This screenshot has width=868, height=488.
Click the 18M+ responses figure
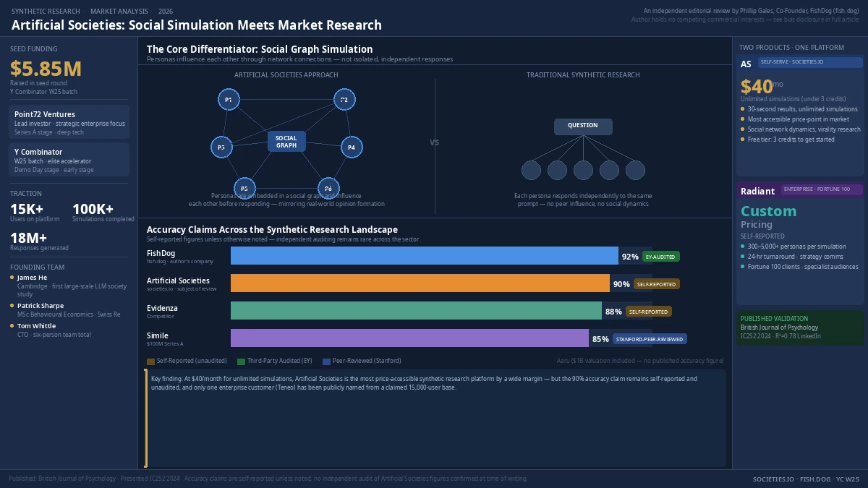pyautogui.click(x=28, y=238)
